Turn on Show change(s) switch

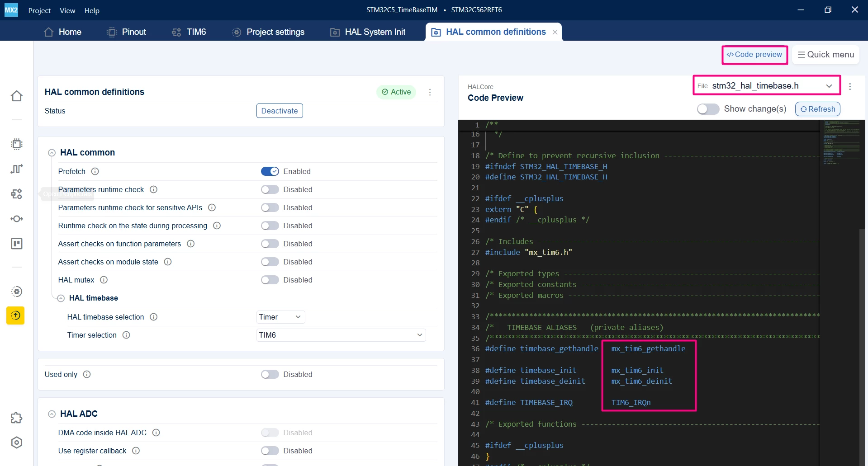click(708, 109)
